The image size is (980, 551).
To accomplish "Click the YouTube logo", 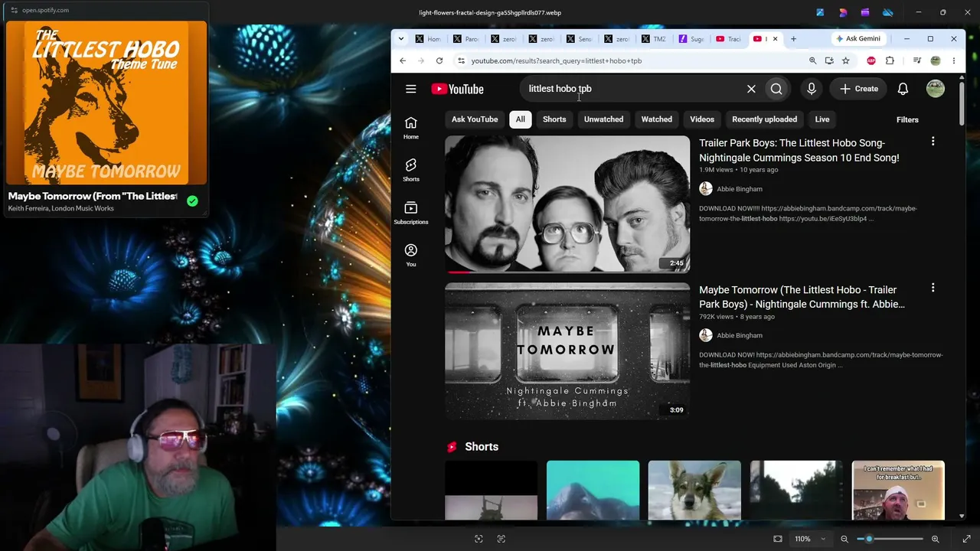I will click(x=457, y=89).
